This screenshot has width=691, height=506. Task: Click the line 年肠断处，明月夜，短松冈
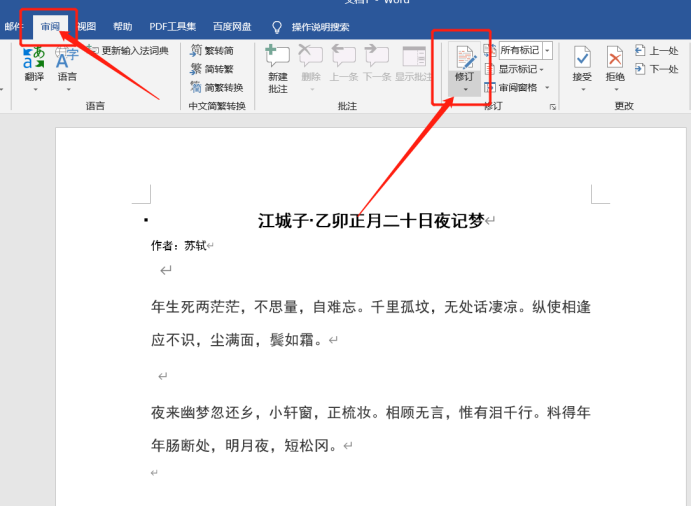click(245, 446)
